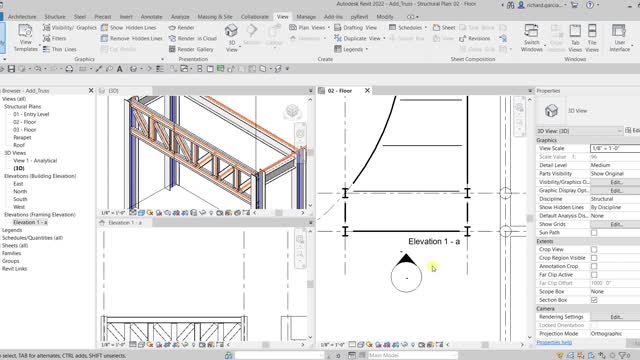640x360 pixels.
Task: Toggle the Annotation Crop checkbox
Action: tap(594, 266)
